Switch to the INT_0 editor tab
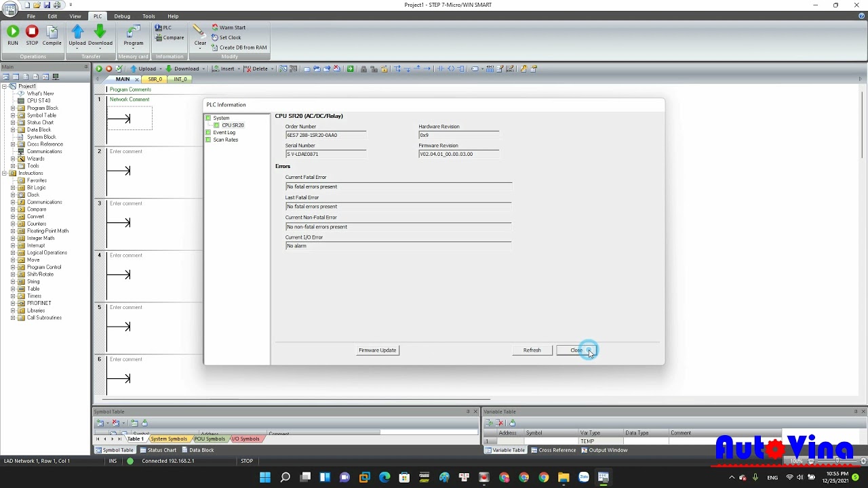868x488 pixels. click(180, 79)
